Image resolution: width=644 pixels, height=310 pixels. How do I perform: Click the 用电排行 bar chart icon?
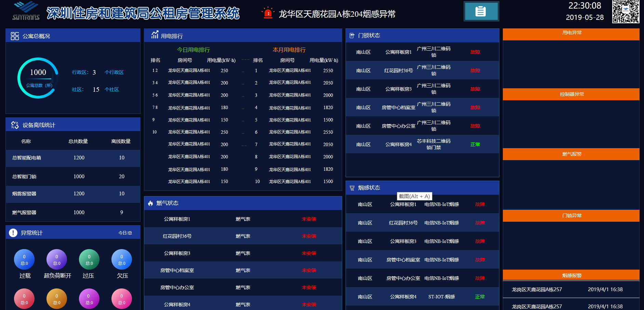(x=155, y=35)
